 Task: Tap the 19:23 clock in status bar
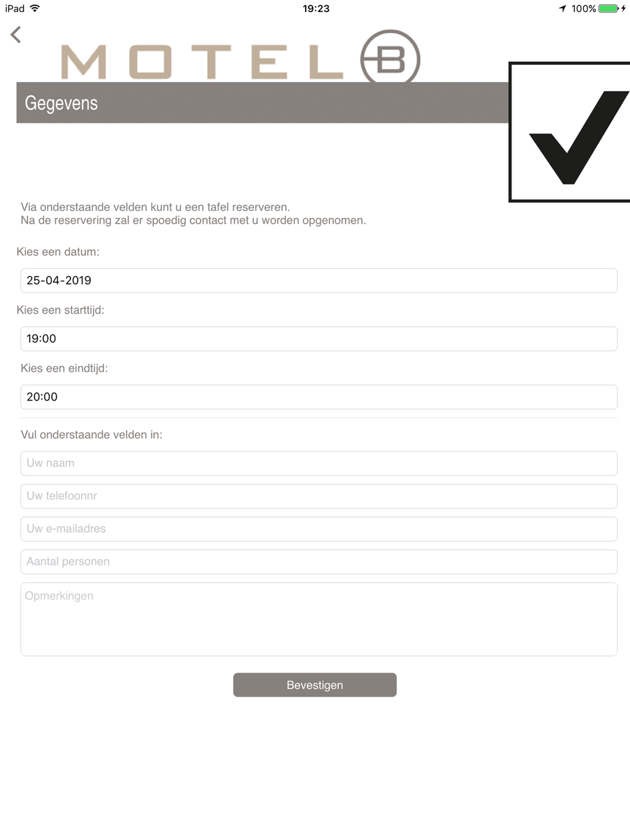click(x=316, y=8)
